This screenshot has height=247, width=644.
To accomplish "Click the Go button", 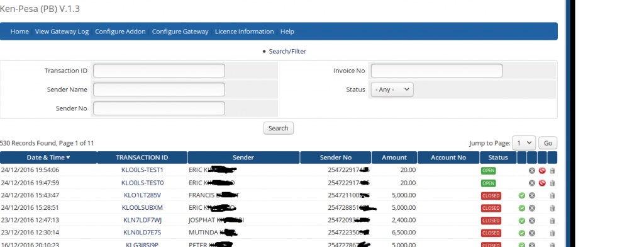I will pos(548,143).
